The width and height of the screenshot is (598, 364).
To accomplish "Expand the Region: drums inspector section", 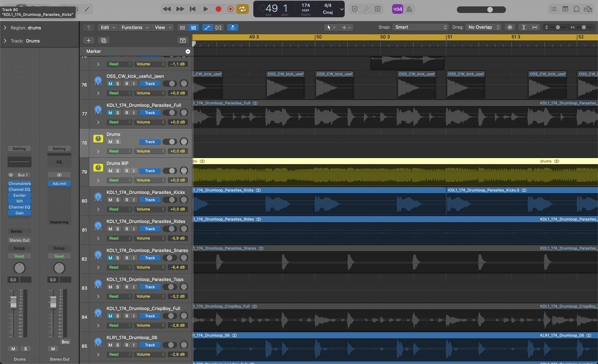I will pyautogui.click(x=5, y=28).
